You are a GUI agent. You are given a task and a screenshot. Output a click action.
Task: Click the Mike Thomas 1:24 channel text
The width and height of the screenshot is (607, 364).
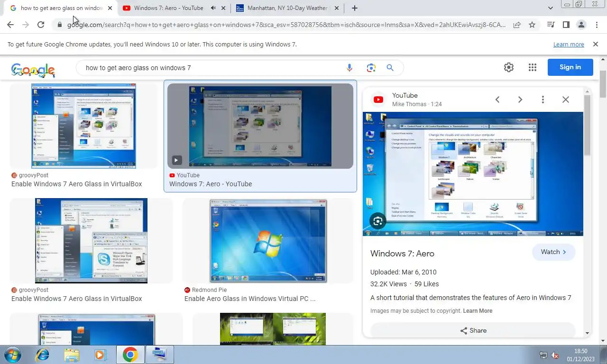click(x=417, y=104)
